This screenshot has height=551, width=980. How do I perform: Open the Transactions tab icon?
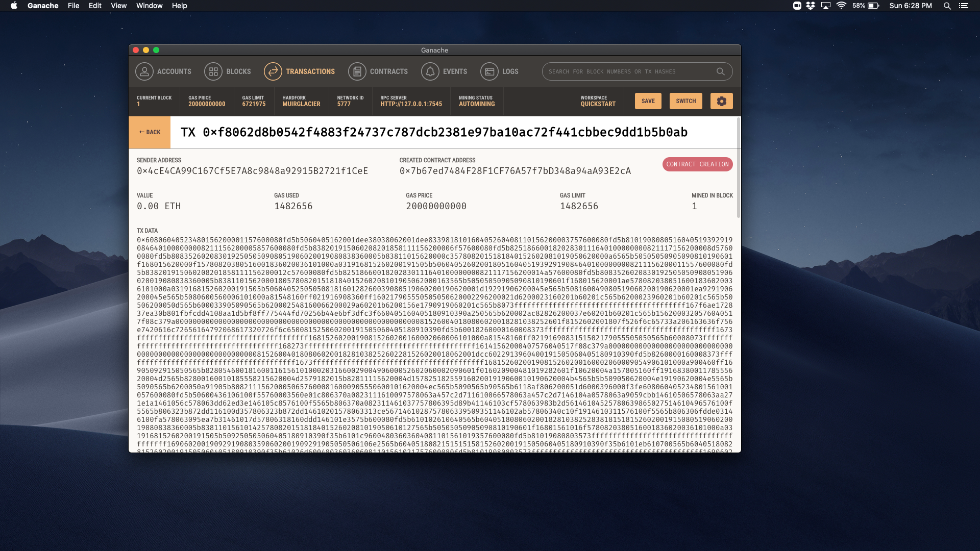(273, 71)
